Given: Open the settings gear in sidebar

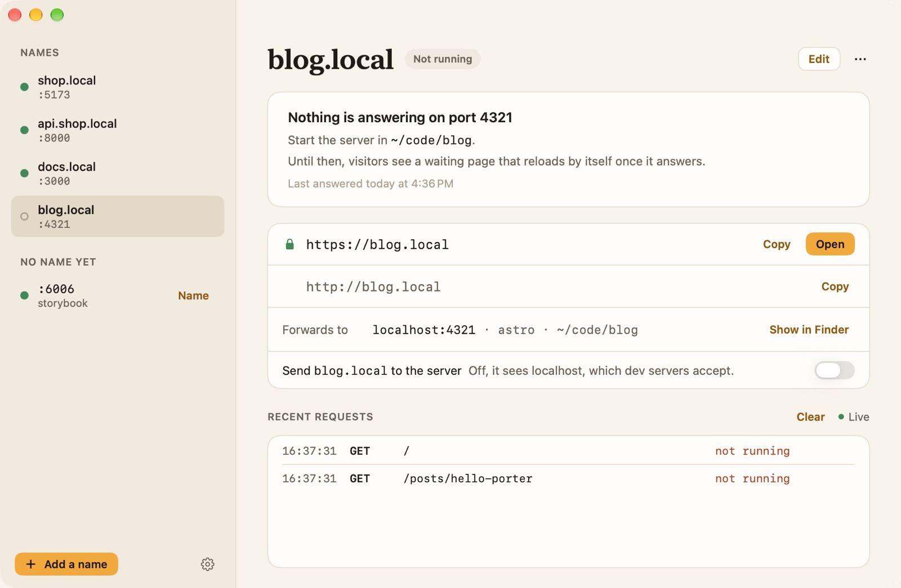Looking at the screenshot, I should click(208, 564).
